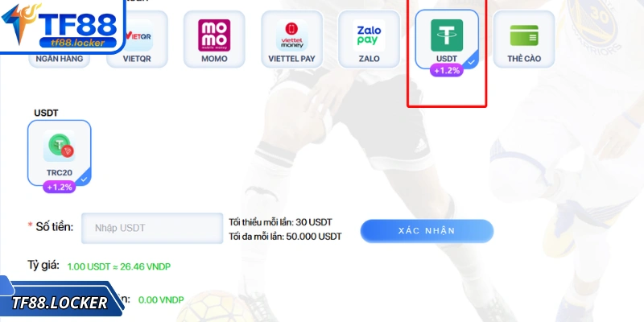Image resolution: width=644 pixels, height=322 pixels.
Task: Switch to the VIETTEL PAY label
Action: pyautogui.click(x=291, y=59)
